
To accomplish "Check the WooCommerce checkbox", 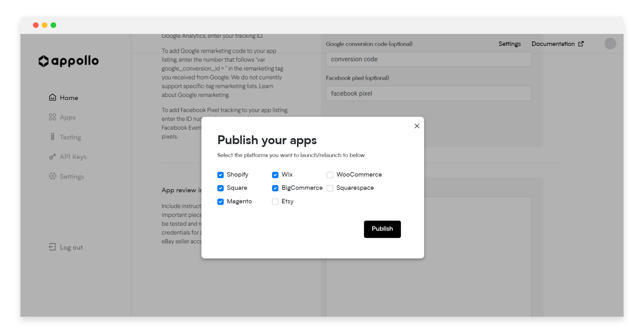I will point(330,175).
